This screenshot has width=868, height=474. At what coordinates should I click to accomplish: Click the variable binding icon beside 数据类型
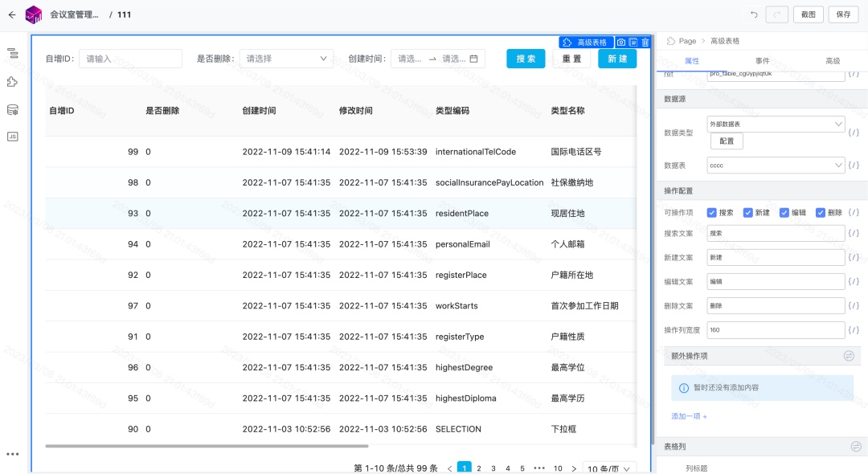(854, 133)
